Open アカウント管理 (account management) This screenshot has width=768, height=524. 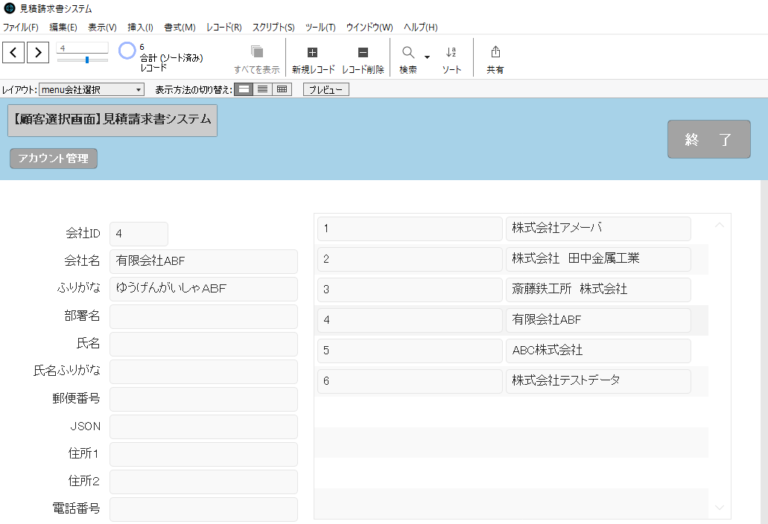pyautogui.click(x=53, y=159)
